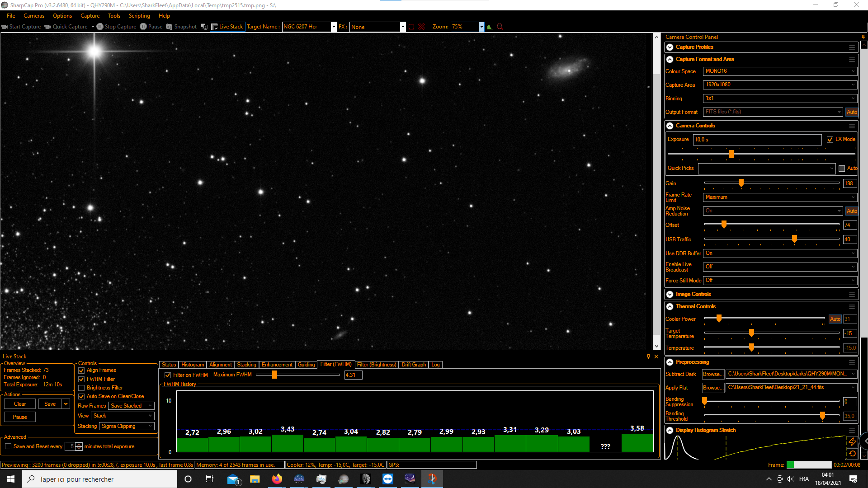The image size is (868, 488).
Task: Open Firefox from the taskbar
Action: [x=277, y=479]
